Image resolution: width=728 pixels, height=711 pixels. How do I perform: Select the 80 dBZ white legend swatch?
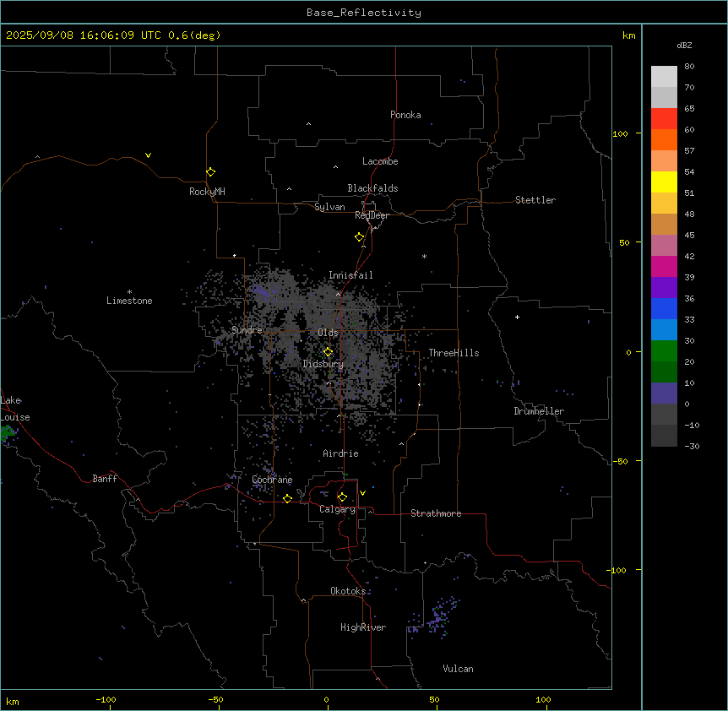664,77
